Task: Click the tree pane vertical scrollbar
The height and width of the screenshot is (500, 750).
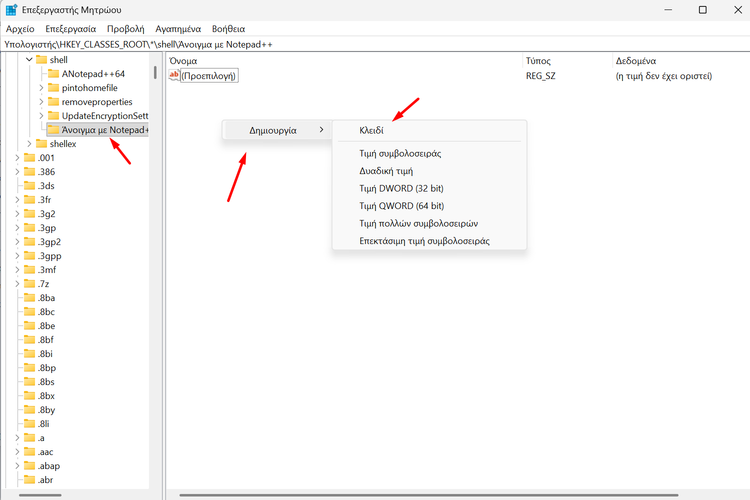Action: click(x=155, y=72)
